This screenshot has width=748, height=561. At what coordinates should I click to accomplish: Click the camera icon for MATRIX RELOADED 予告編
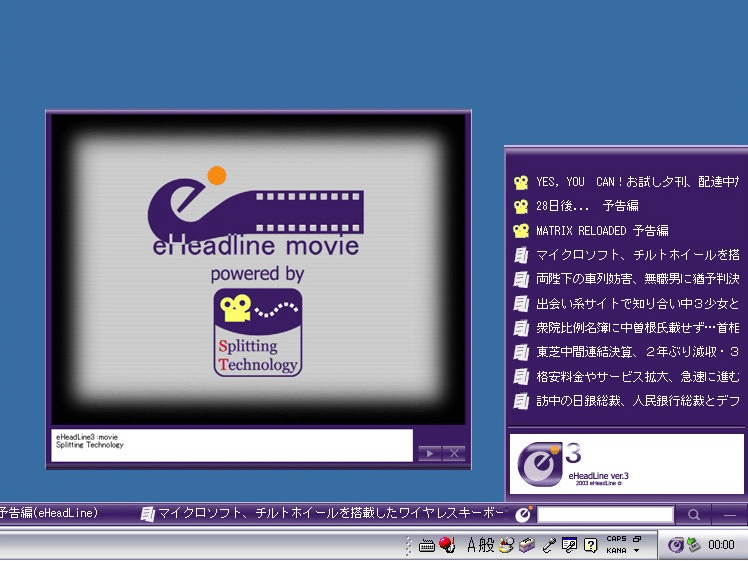[521, 231]
